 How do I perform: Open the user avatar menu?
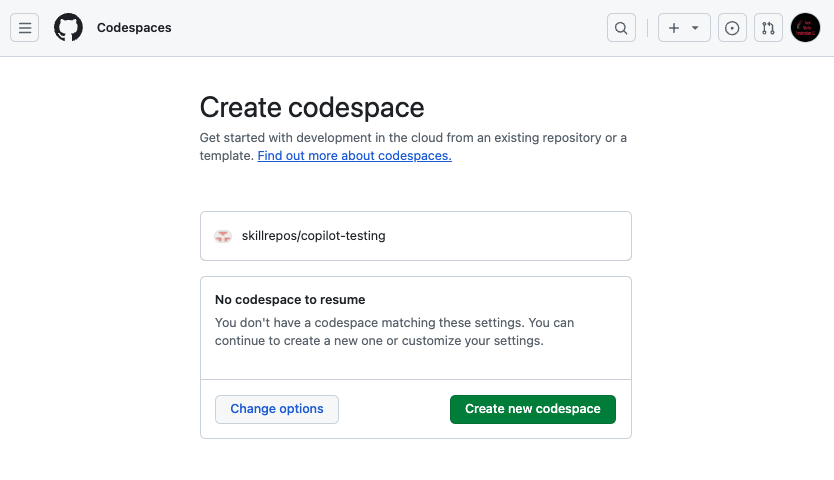pos(805,28)
